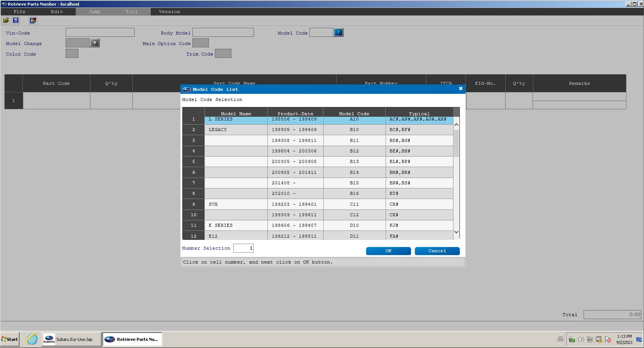
Task: Open the File menu
Action: (x=20, y=12)
